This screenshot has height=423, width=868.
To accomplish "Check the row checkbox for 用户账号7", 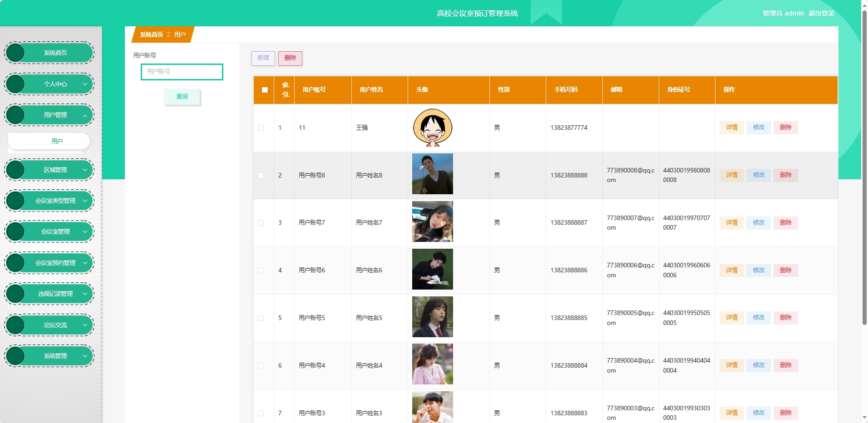I will 261,223.
